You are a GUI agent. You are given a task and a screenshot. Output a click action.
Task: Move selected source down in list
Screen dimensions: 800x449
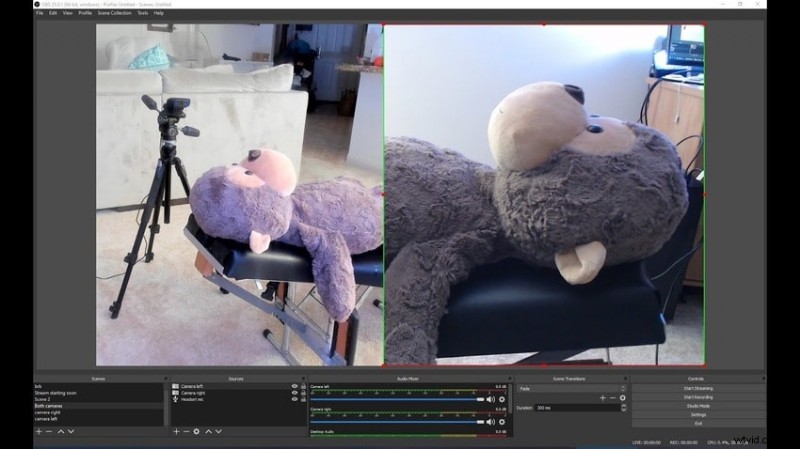(x=219, y=431)
